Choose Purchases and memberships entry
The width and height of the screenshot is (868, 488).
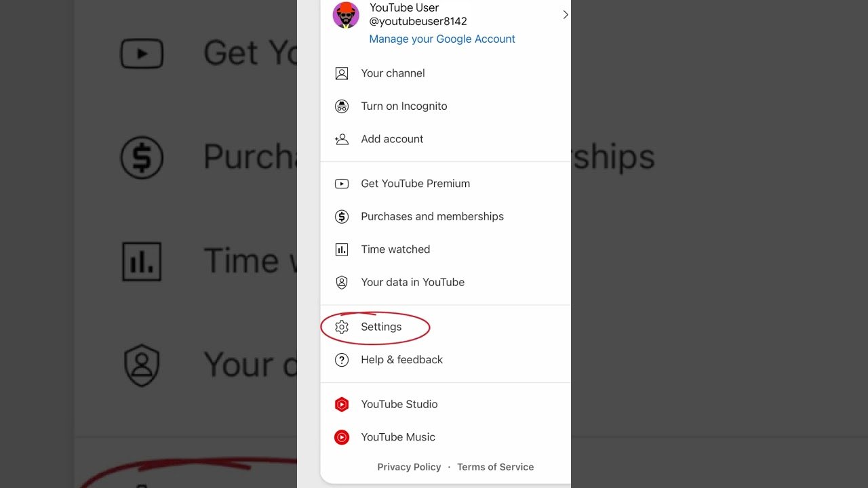[446, 217]
